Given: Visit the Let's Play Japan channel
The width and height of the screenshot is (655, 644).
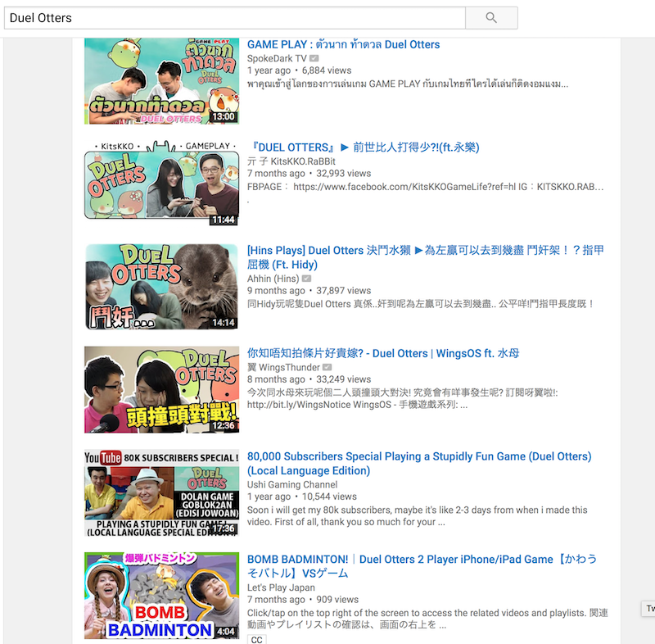Looking at the screenshot, I should click(281, 587).
